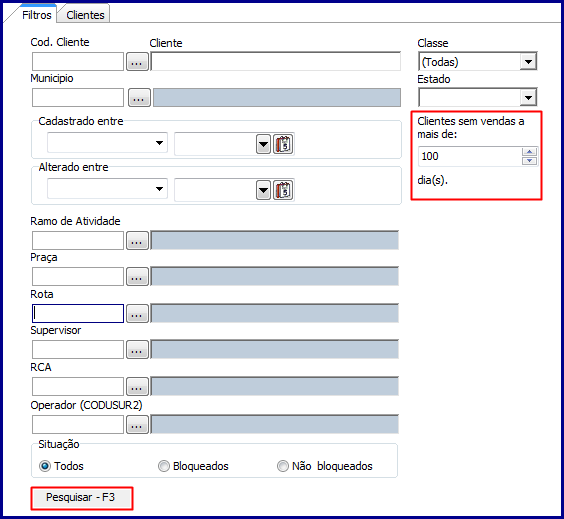This screenshot has height=519, width=564.
Task: Switch to the Clientes tab
Action: 85,15
